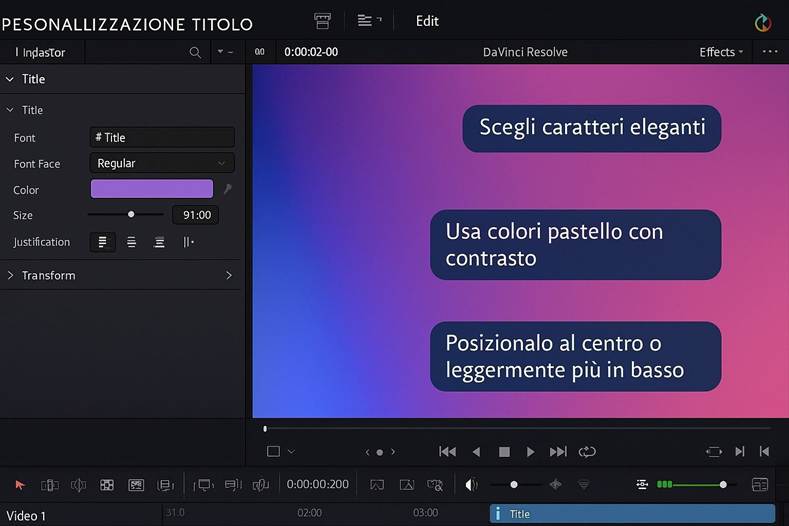Toggle position lock icon
This screenshot has height=526, width=789.
point(435,485)
